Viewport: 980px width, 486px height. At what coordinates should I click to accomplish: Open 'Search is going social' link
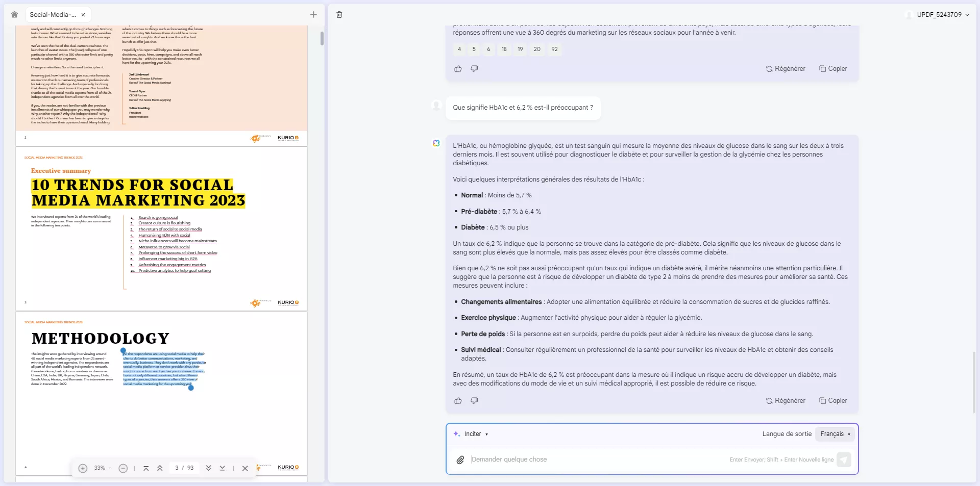[x=158, y=217]
